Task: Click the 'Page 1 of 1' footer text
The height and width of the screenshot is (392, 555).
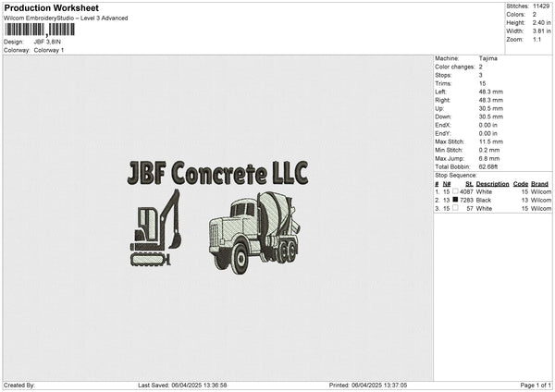Action: tap(536, 385)
